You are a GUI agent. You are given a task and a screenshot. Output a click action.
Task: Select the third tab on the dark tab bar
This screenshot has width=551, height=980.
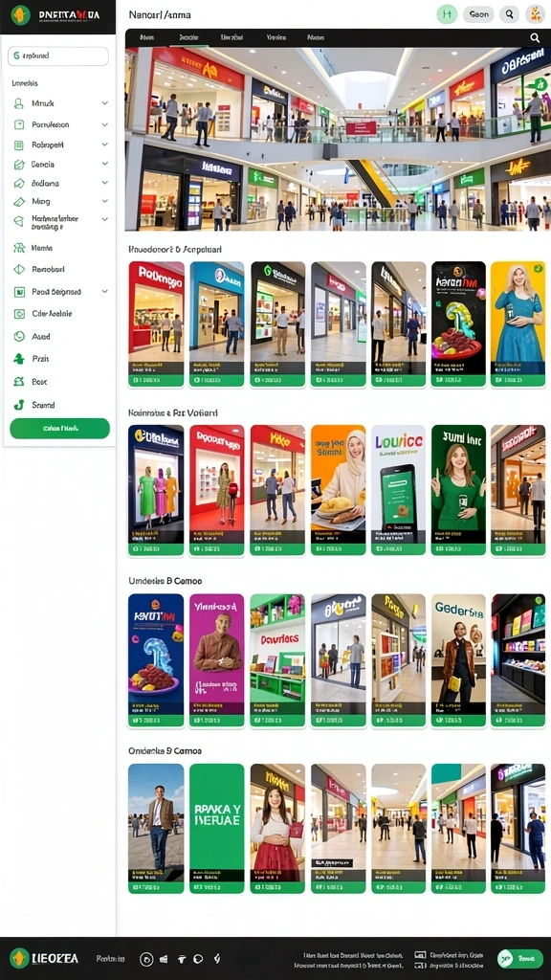pyautogui.click(x=231, y=37)
